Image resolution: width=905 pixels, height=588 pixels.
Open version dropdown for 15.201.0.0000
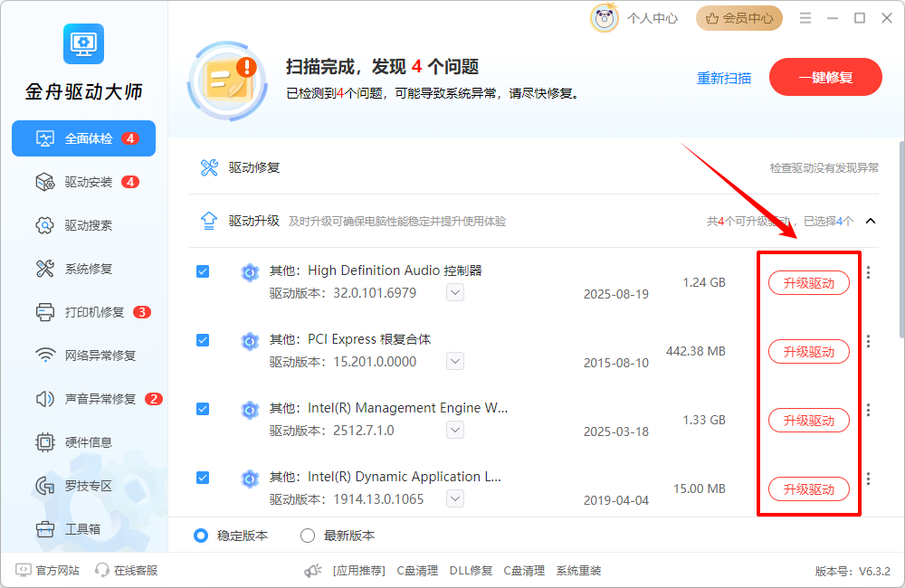click(x=455, y=361)
